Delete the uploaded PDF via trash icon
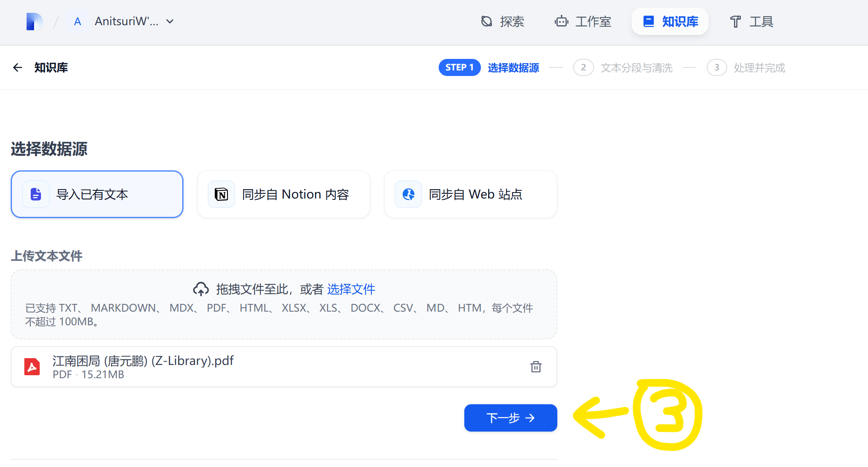This screenshot has width=868, height=467. [536, 367]
